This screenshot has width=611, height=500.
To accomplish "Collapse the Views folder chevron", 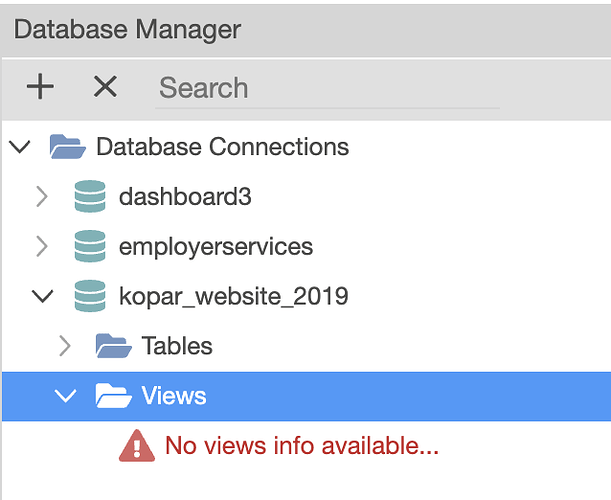I will 65,396.
